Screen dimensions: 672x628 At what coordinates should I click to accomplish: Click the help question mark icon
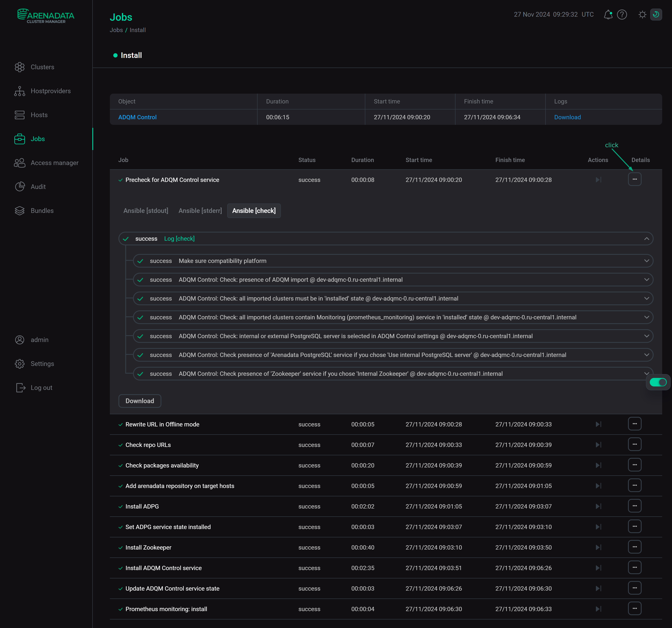[x=622, y=15]
